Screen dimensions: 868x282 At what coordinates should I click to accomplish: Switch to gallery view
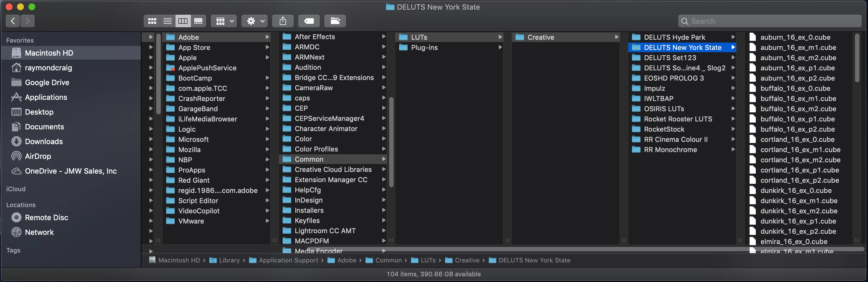click(198, 21)
